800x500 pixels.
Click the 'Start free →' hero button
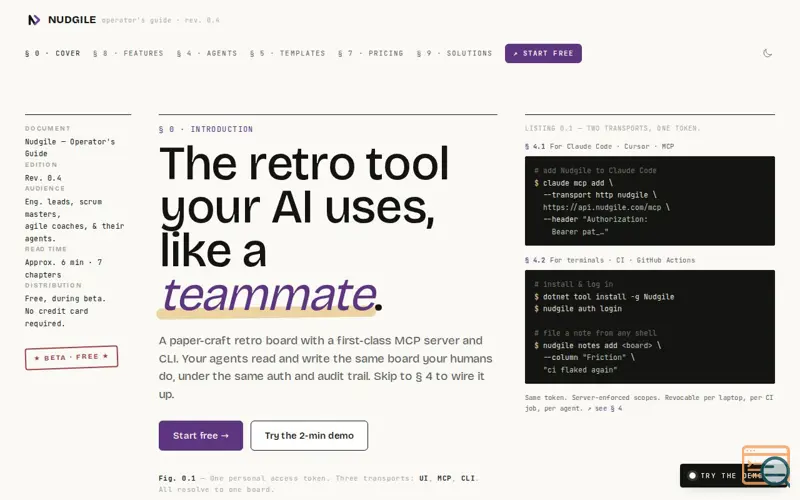point(201,435)
